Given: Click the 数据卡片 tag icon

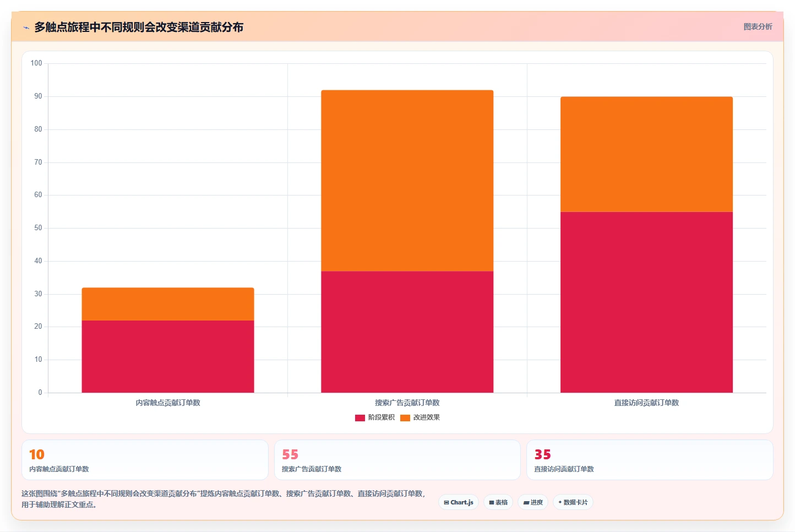Looking at the screenshot, I should 560,502.
